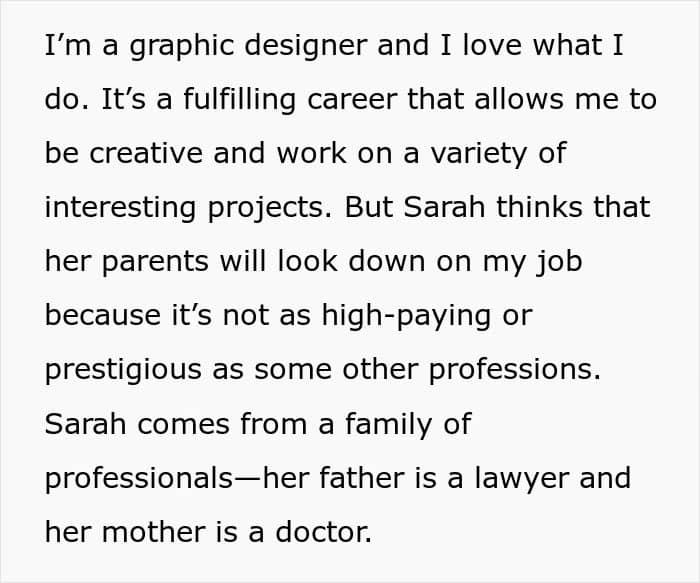Click the word "prestigious"
Screen dimensions: 700x583
pyautogui.click(x=125, y=370)
